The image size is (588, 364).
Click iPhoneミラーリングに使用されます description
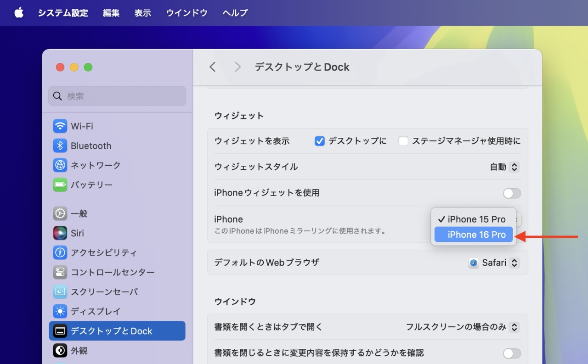(x=301, y=231)
